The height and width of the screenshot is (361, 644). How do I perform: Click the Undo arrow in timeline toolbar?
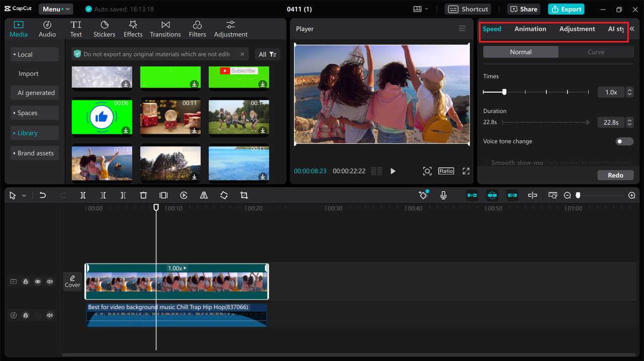[x=43, y=195]
